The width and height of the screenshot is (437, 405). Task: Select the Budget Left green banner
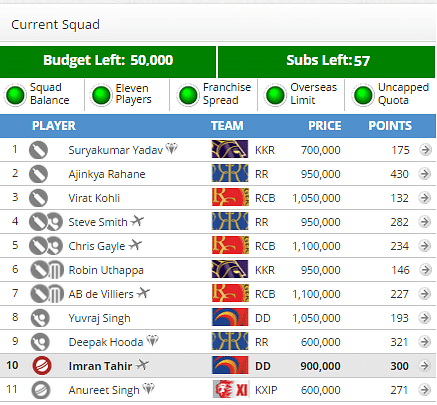pyautogui.click(x=108, y=61)
